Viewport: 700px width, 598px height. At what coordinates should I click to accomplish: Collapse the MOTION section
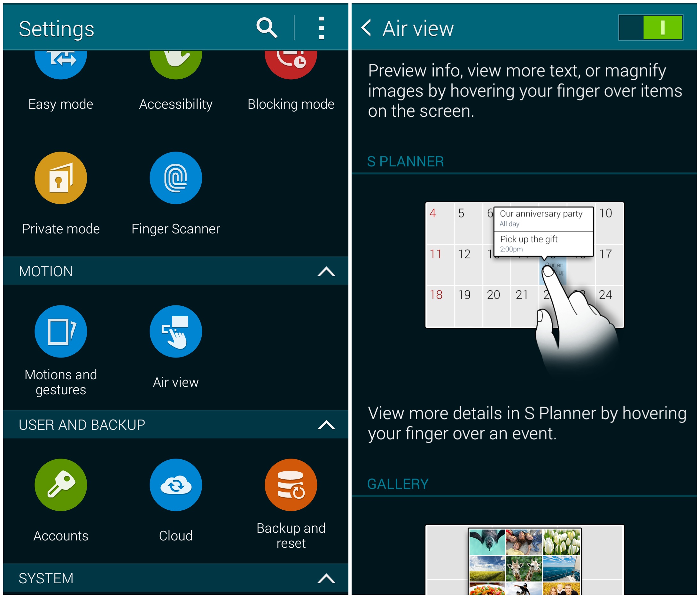pos(326,271)
